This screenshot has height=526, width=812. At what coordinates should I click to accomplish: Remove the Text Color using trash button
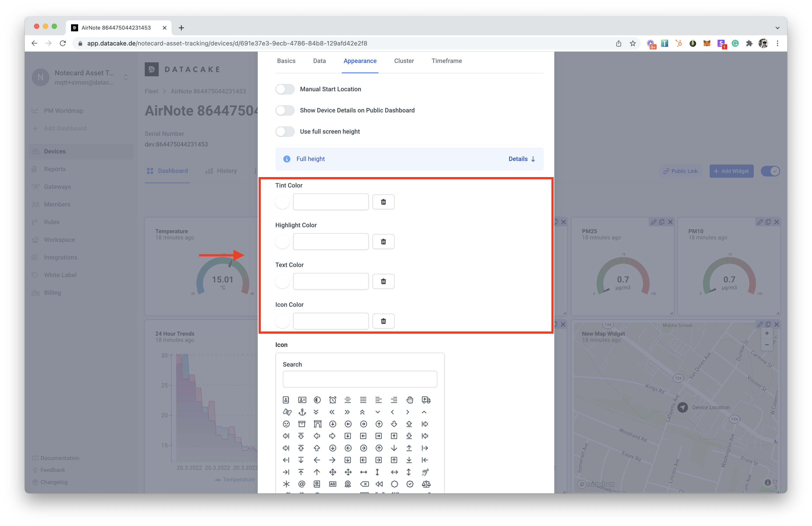tap(383, 281)
